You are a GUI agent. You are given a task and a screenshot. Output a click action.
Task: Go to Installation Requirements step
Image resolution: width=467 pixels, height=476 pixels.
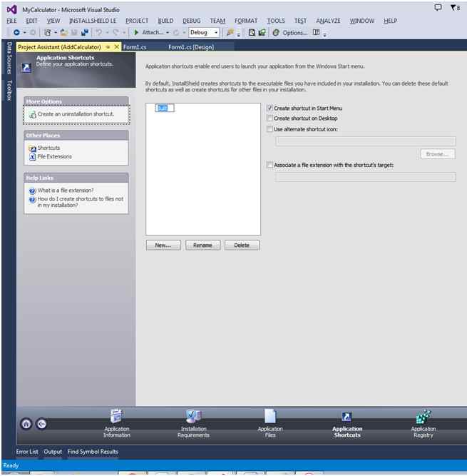(x=193, y=423)
